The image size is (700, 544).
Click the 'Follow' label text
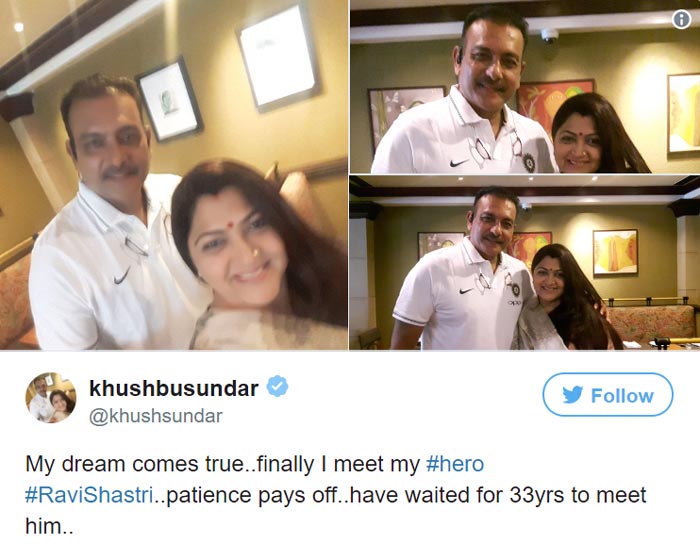coord(622,395)
